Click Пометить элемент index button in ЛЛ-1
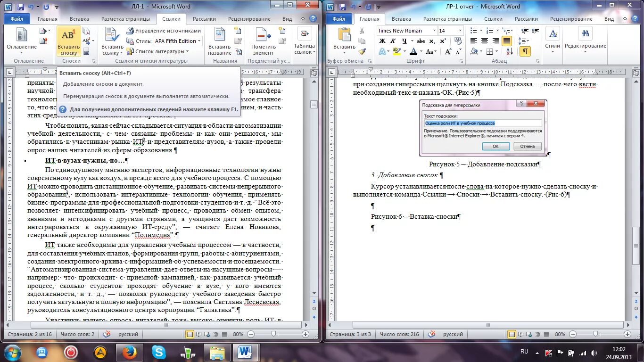 [x=264, y=42]
